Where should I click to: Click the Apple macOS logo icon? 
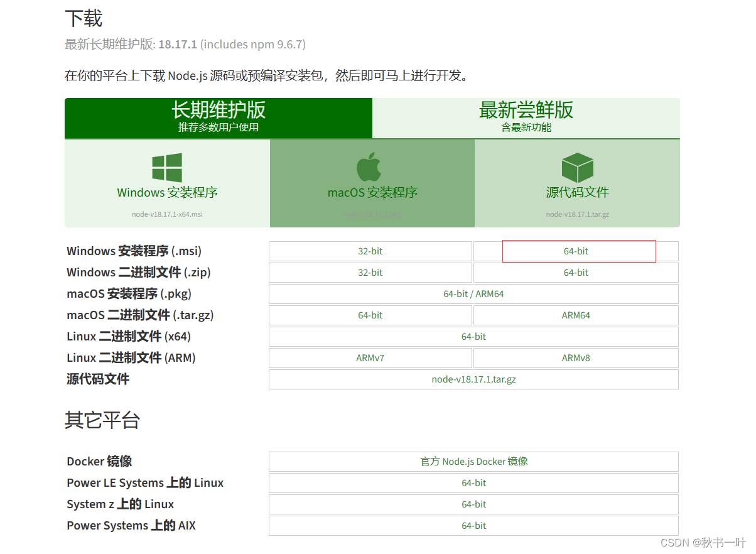point(369,168)
